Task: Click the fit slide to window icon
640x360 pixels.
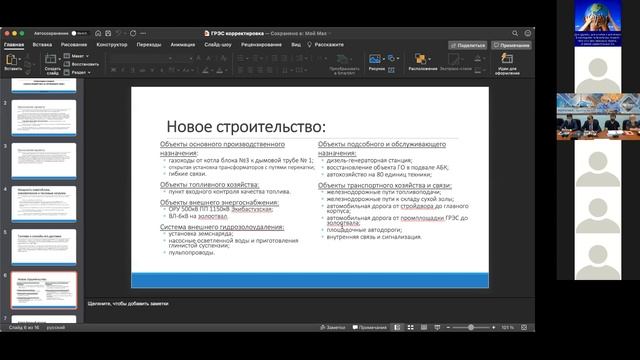Action: click(x=524, y=327)
